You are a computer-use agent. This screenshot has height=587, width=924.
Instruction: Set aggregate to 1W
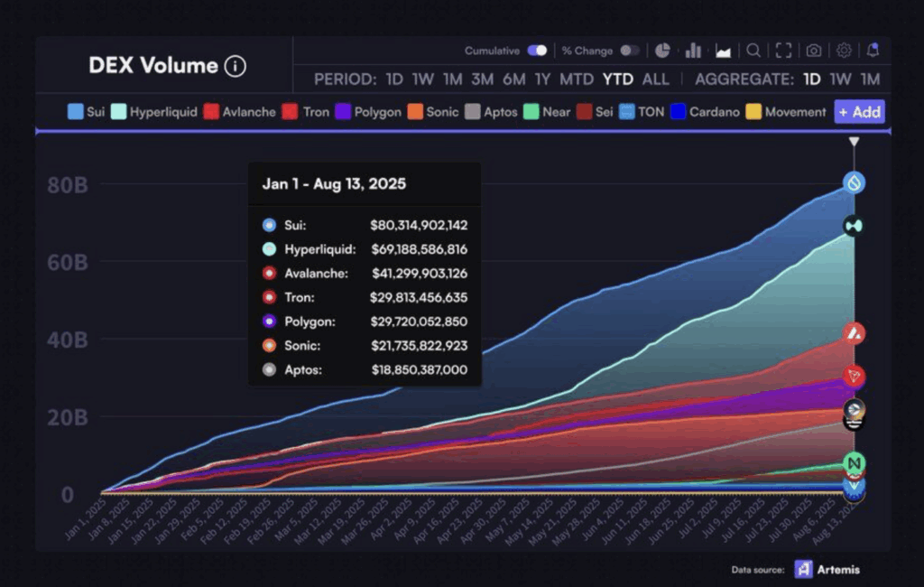840,79
